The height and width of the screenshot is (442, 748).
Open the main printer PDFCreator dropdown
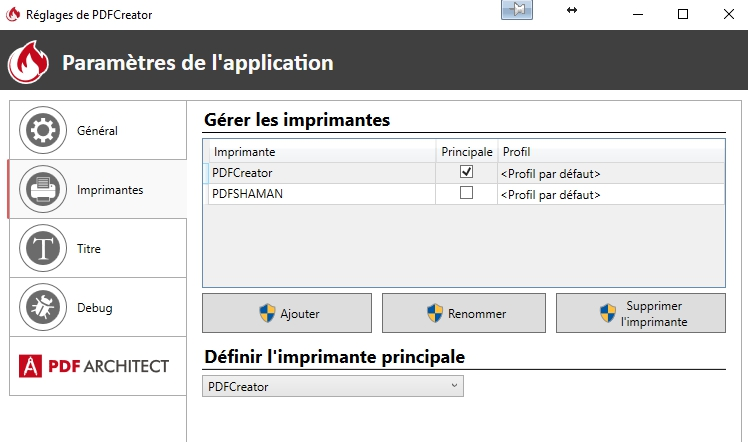tap(332, 386)
